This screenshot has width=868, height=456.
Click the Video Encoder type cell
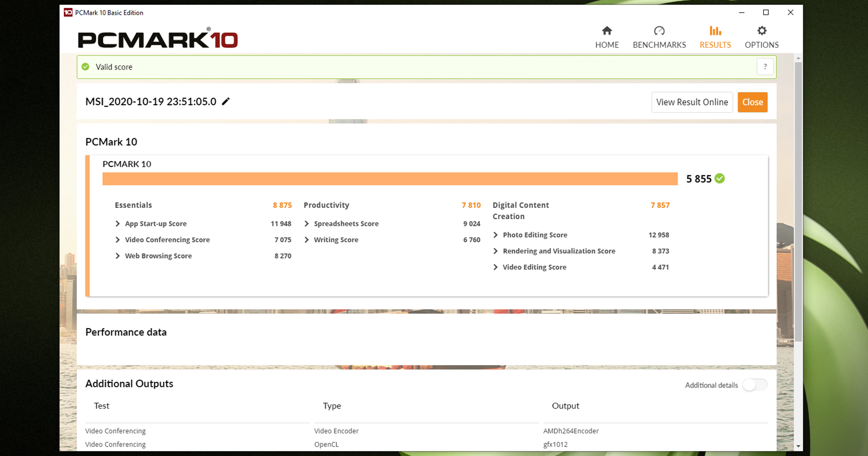click(x=336, y=431)
